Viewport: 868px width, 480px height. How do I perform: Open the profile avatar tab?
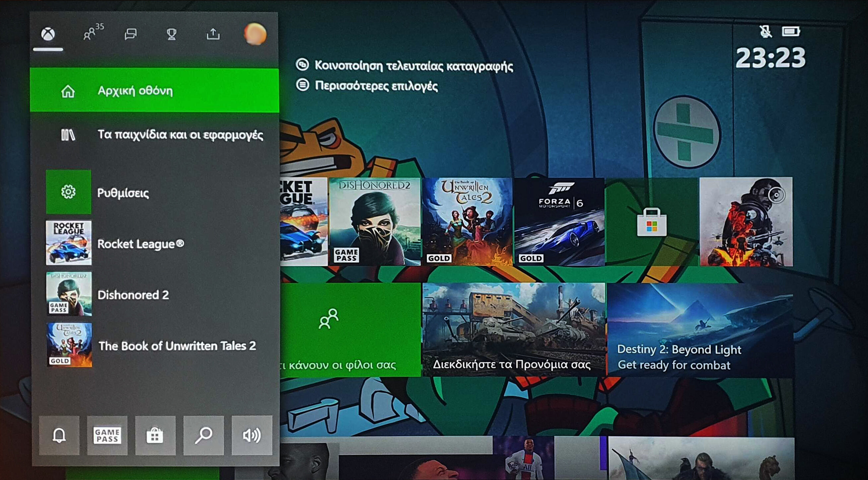255,34
